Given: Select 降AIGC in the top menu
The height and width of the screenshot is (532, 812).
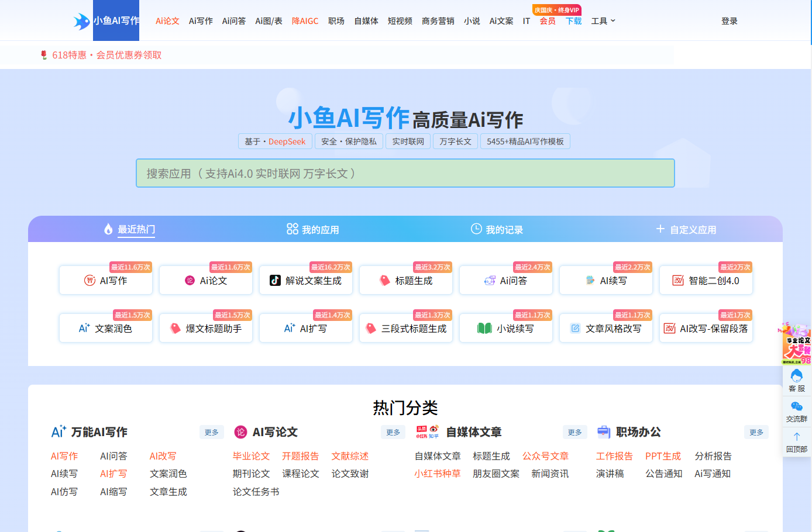Looking at the screenshot, I should pos(305,21).
